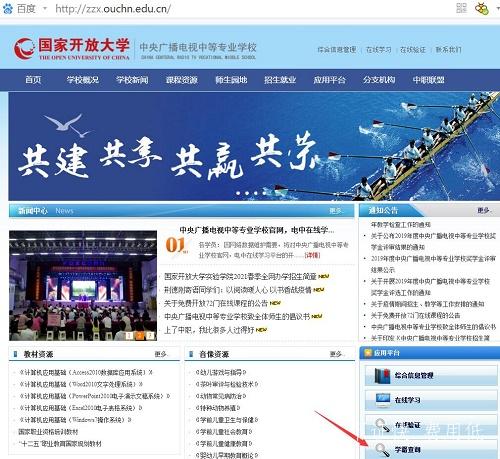Select slide number 2 on news photo
This screenshot has height=459, width=500.
[x=140, y=335]
